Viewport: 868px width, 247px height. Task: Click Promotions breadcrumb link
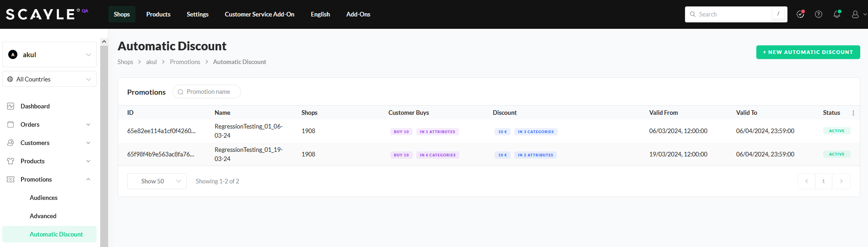(185, 62)
